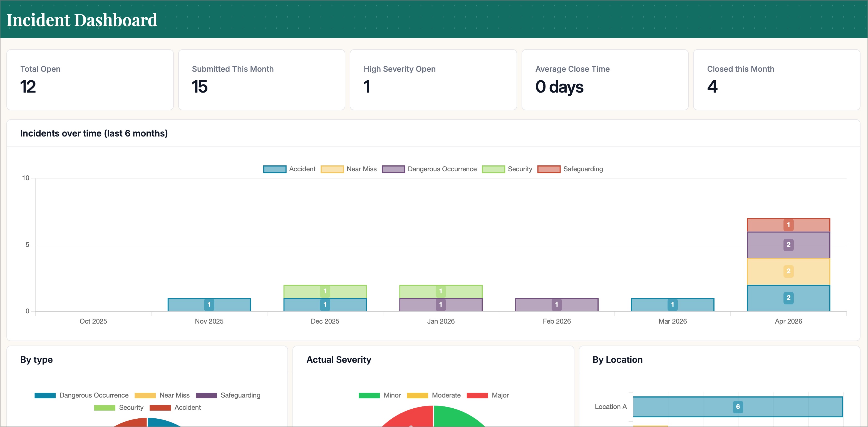The width and height of the screenshot is (868, 427).
Task: Select Dec 2025 Security bar segment
Action: (x=325, y=292)
